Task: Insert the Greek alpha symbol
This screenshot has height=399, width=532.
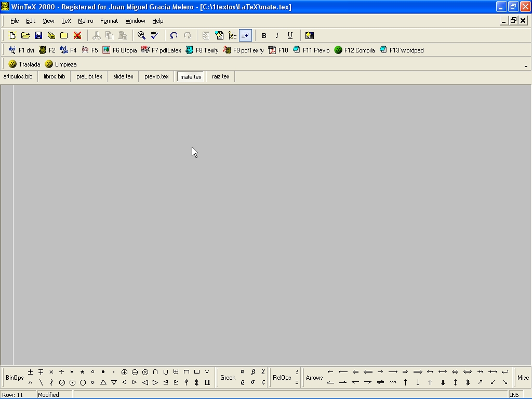Action: pos(243,372)
